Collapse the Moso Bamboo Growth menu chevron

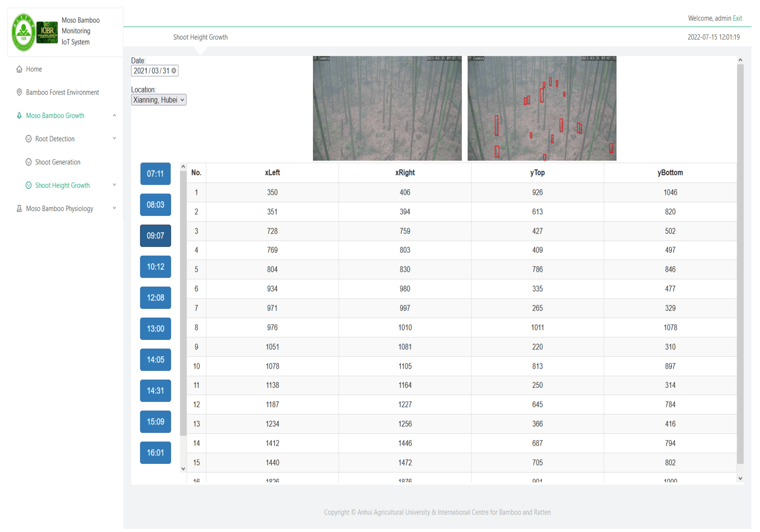pyautogui.click(x=115, y=115)
